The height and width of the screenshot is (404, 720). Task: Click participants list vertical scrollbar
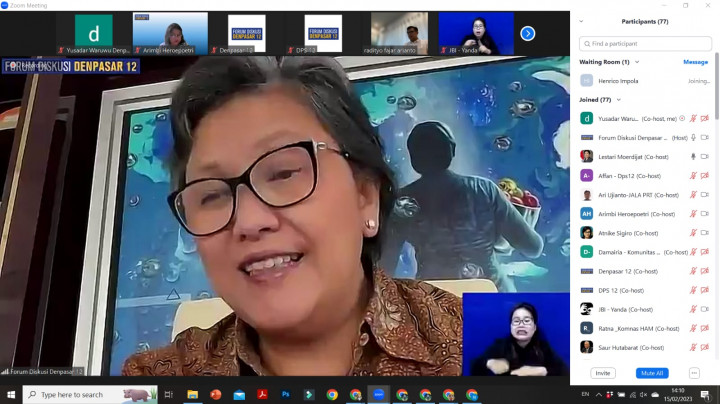tap(717, 87)
